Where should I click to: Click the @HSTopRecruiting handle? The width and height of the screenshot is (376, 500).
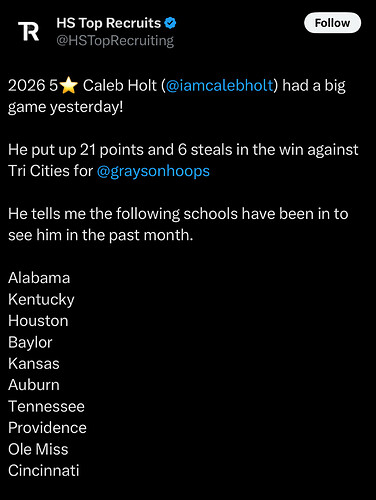pos(115,41)
